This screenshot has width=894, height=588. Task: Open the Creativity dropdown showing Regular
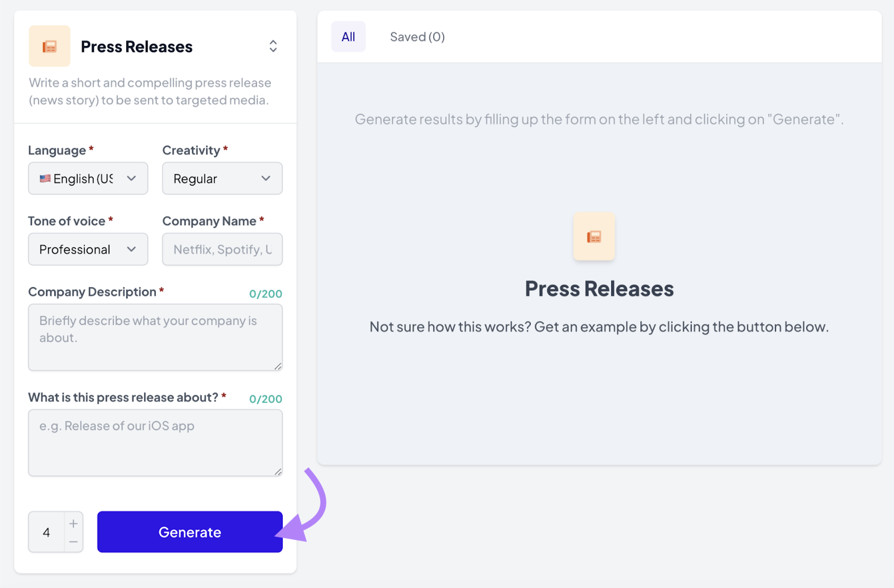(222, 178)
